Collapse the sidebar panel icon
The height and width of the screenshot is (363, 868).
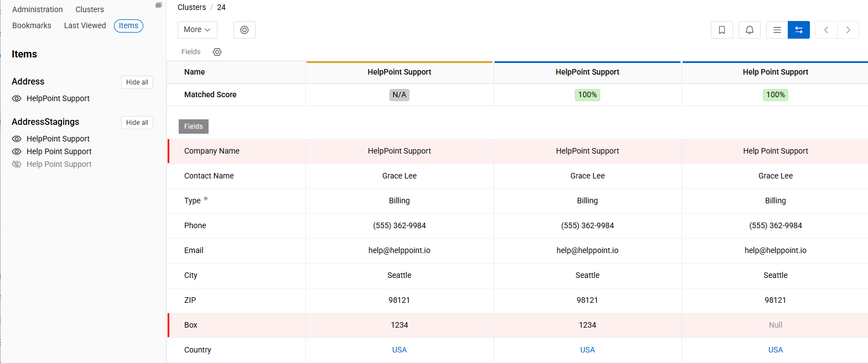158,5
